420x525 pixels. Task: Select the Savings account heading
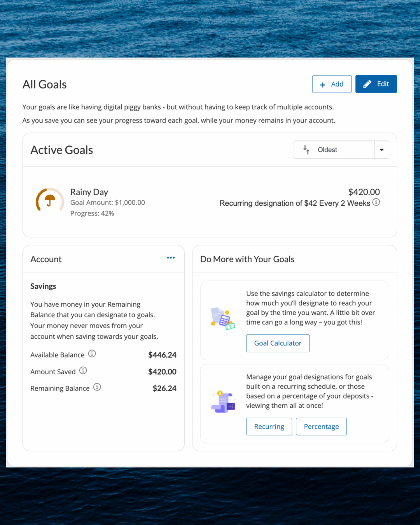click(43, 286)
